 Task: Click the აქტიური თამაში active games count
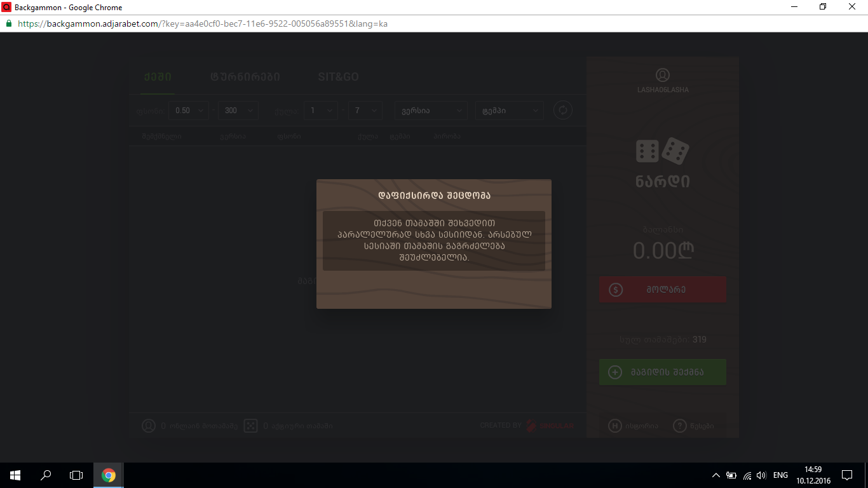point(297,426)
